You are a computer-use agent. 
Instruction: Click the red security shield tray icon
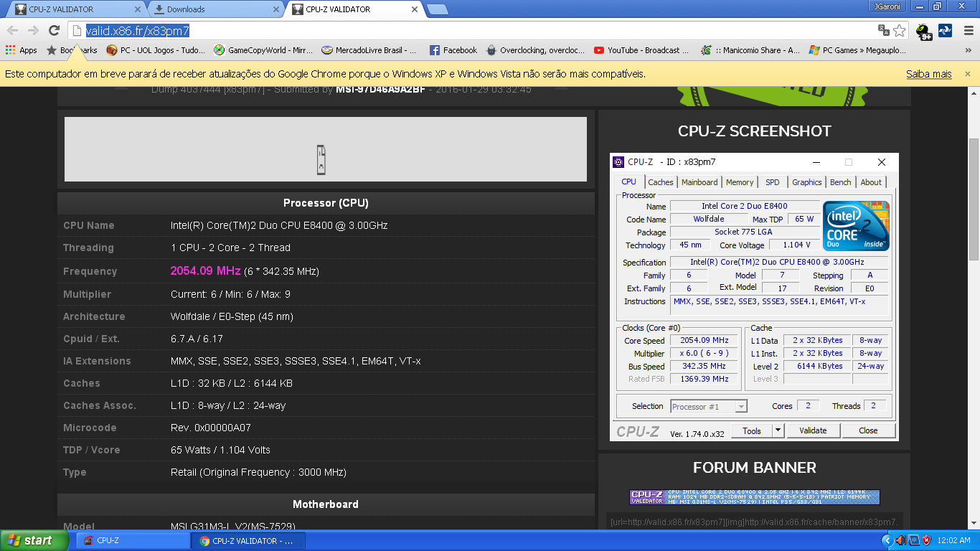pyautogui.click(x=926, y=540)
